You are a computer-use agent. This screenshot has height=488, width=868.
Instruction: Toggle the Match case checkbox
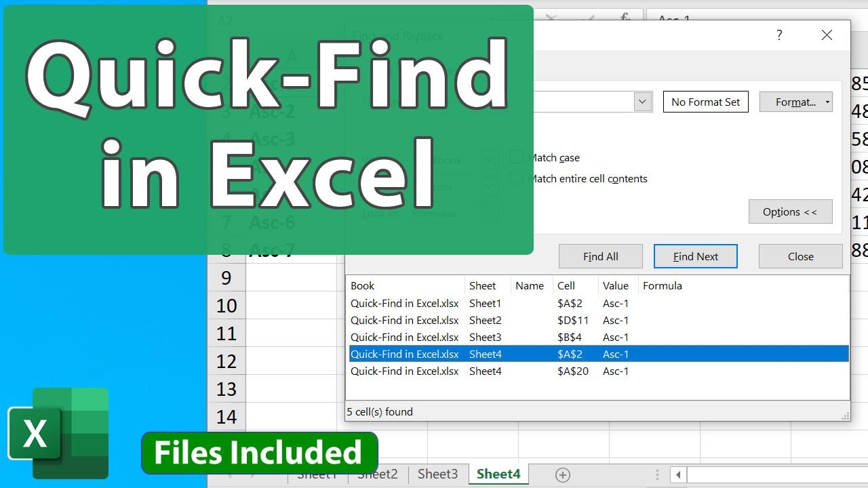(517, 157)
